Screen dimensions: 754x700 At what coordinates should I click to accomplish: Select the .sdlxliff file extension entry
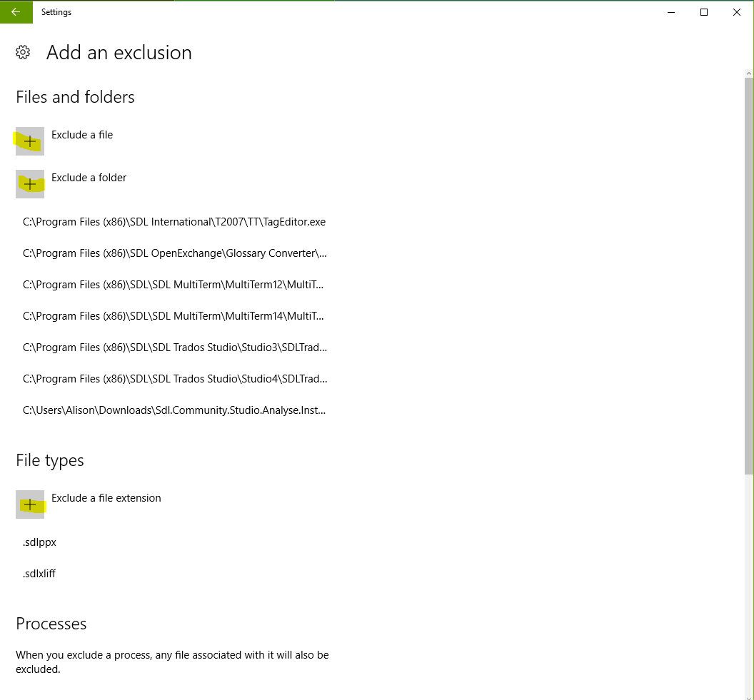tap(39, 574)
